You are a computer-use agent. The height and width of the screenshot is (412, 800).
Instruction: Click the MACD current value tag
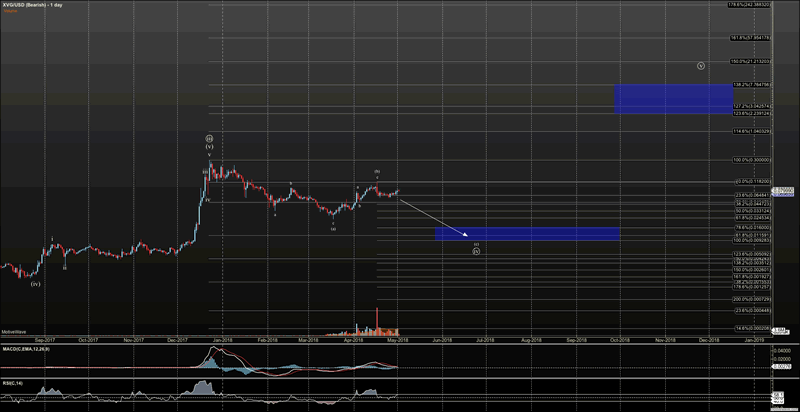[x=783, y=366]
